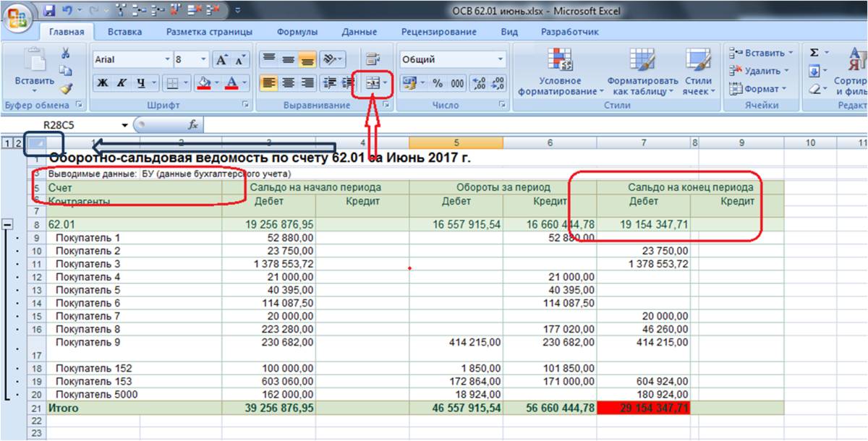Toggle italic (К) formatting
The width and height of the screenshot is (868, 441).
tap(122, 83)
